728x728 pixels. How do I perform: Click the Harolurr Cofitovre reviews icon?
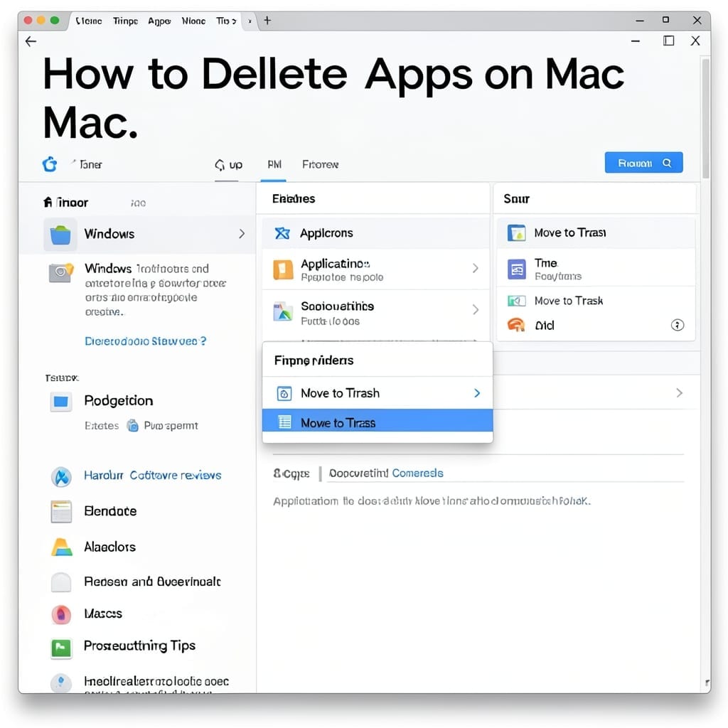[x=61, y=477]
